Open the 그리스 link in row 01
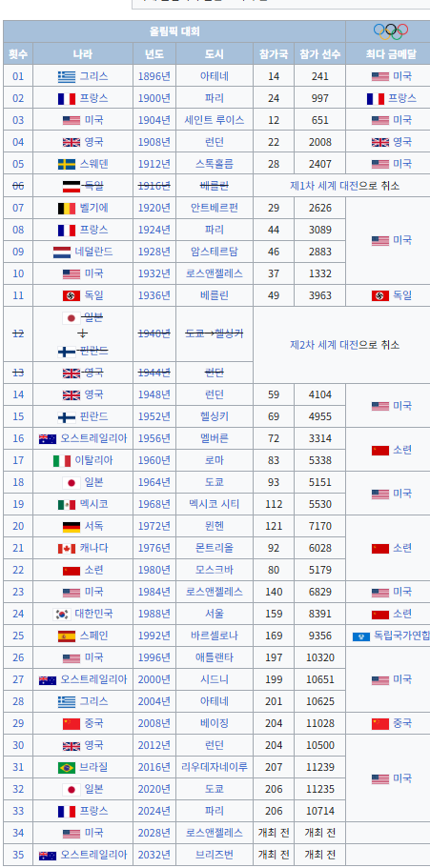This screenshot has width=430, height=868. click(93, 76)
